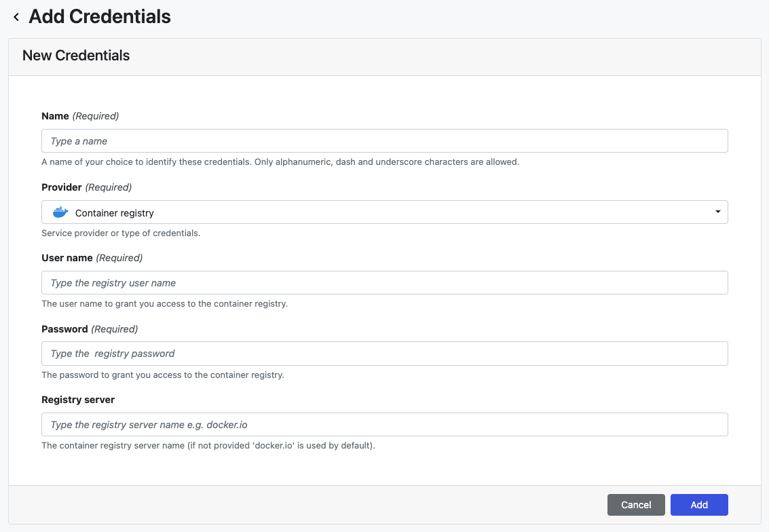Click the blue Add button
769x532 pixels.
click(699, 505)
